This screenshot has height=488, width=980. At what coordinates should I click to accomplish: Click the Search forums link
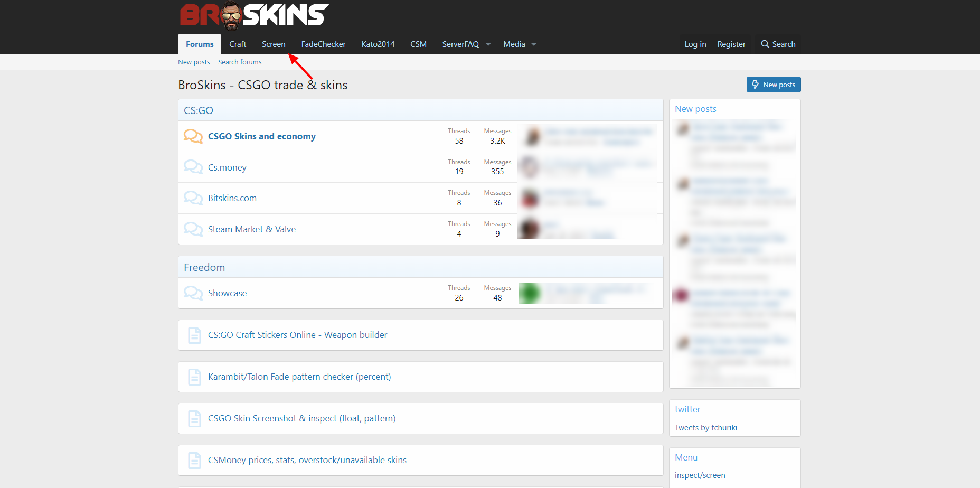pyautogui.click(x=240, y=62)
